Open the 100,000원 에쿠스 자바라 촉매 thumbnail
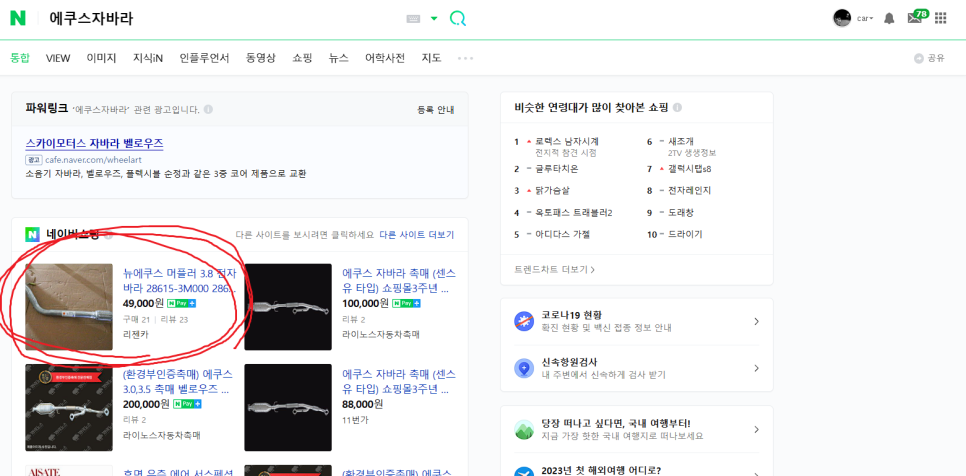Screen dimensions: 966x476 point(288,307)
